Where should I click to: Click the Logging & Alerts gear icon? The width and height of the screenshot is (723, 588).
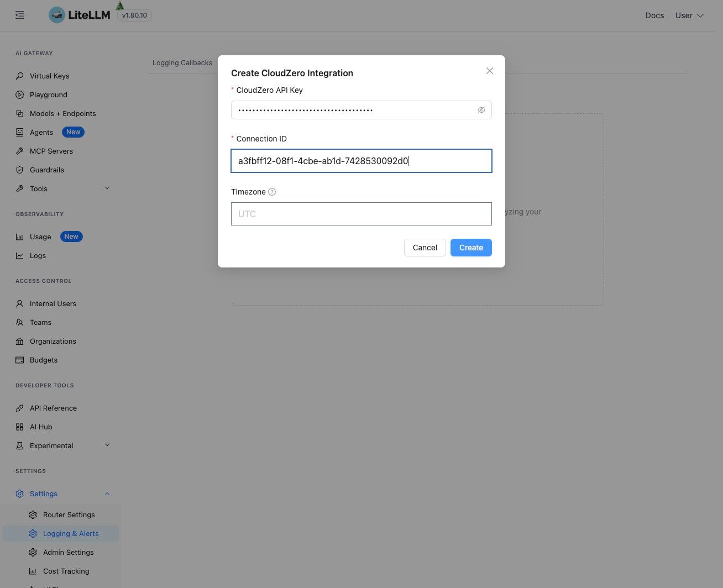click(33, 533)
